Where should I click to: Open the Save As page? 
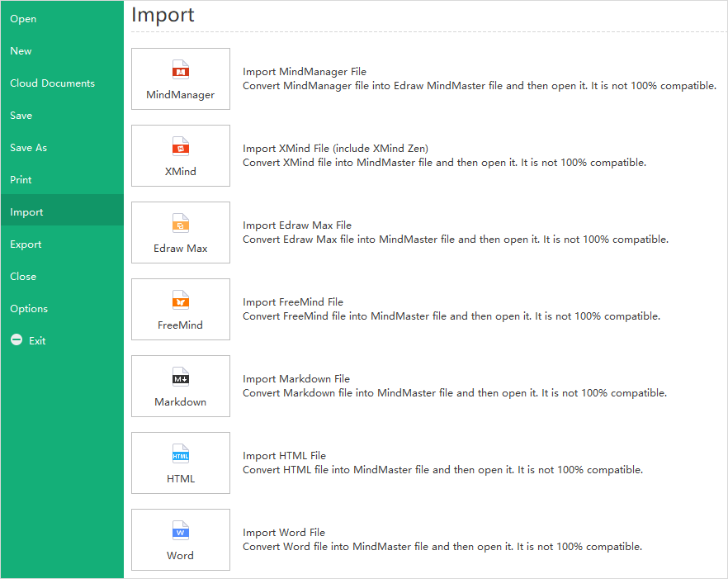(x=28, y=148)
